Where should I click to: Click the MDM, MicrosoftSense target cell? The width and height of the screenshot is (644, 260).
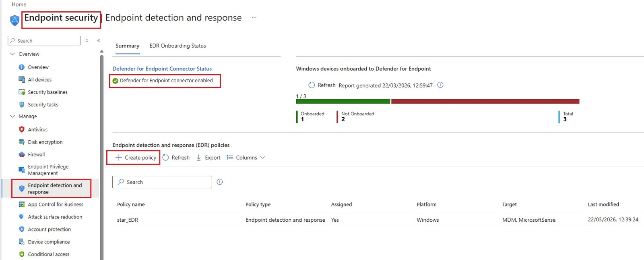click(529, 220)
